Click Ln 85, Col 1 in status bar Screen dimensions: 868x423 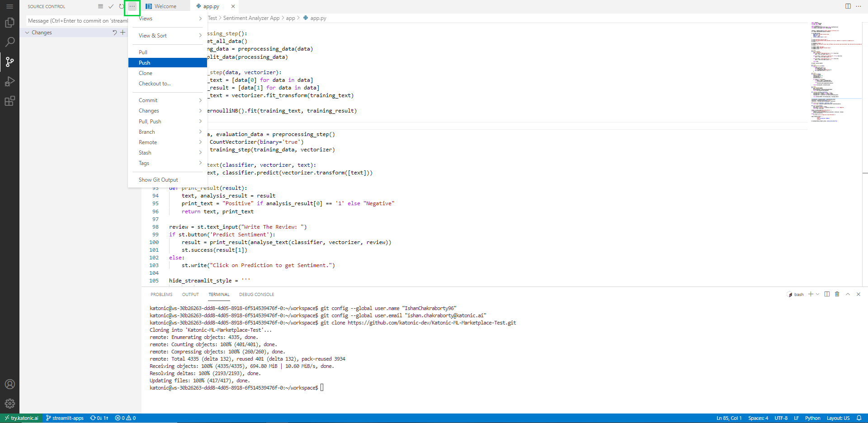click(729, 418)
